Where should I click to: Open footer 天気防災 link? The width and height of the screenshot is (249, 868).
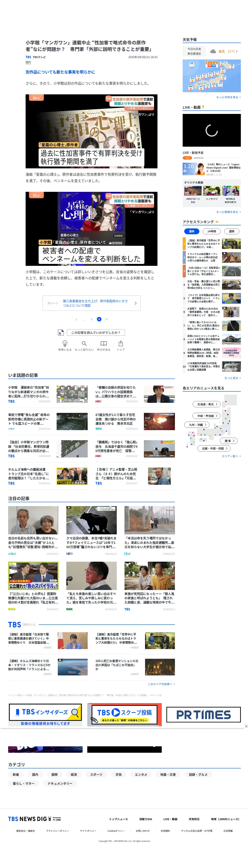tap(194, 819)
